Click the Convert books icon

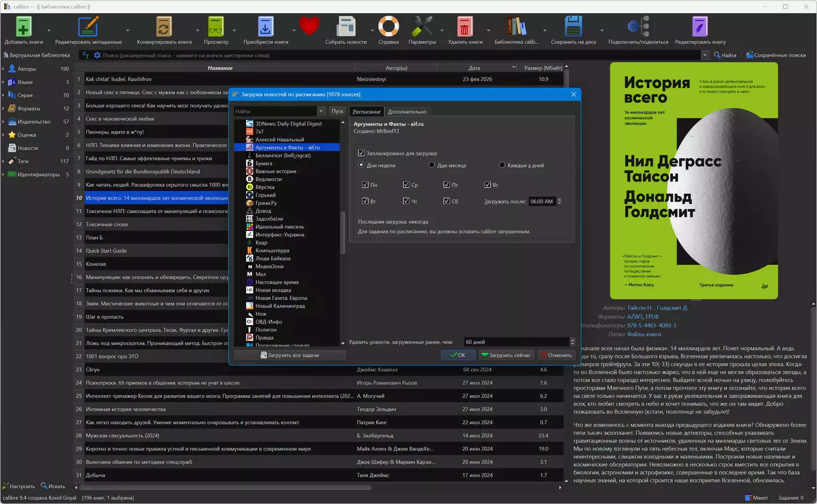pyautogui.click(x=164, y=27)
